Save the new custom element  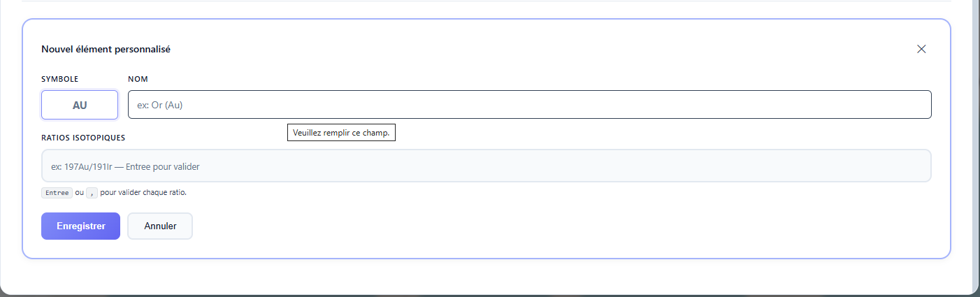click(x=80, y=226)
